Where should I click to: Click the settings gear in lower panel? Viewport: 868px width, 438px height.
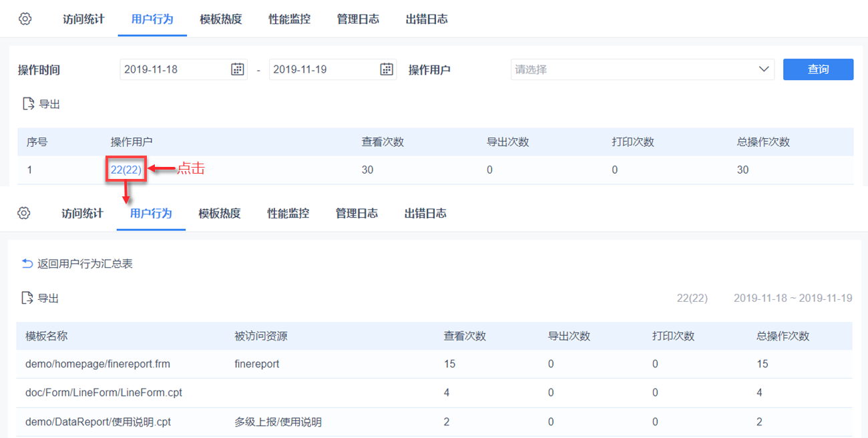(24, 213)
